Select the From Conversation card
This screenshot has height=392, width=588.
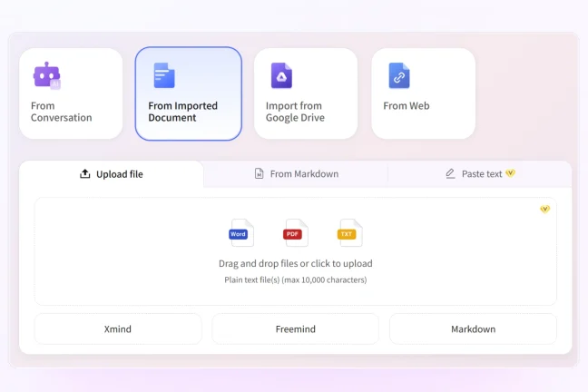71,93
